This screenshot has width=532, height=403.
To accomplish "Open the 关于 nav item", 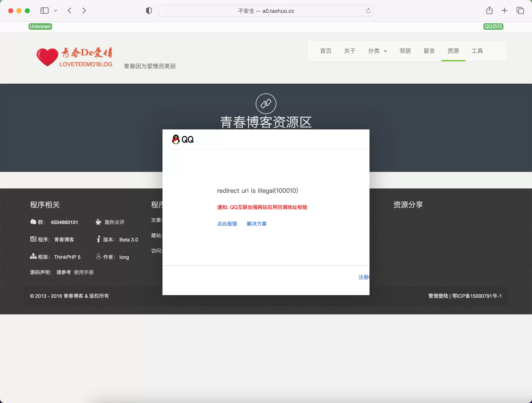I will point(350,51).
